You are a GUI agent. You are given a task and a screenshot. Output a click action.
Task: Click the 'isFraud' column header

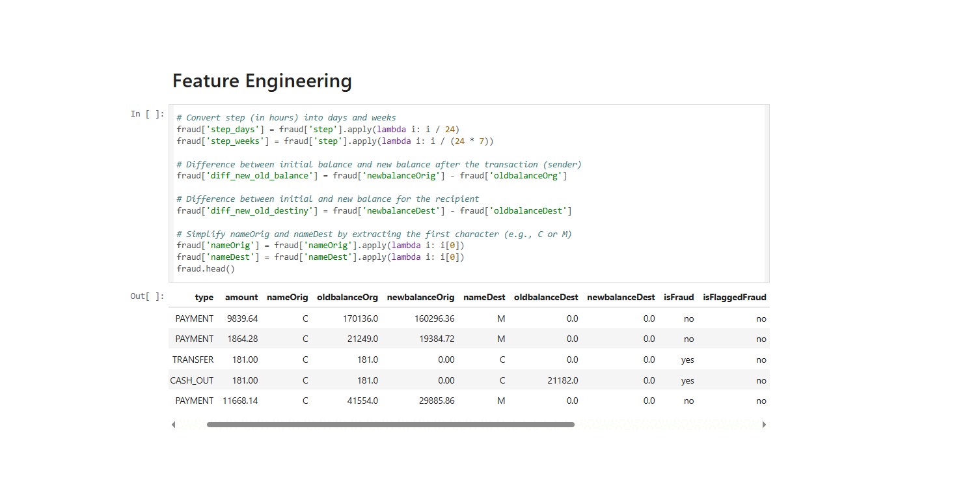[x=679, y=298]
